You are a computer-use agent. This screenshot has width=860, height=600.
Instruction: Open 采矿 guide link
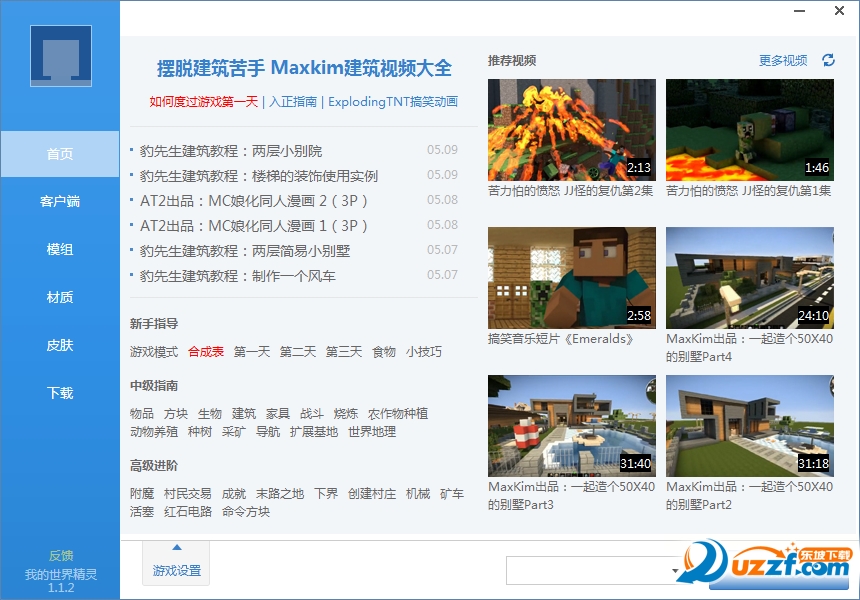click(x=234, y=432)
